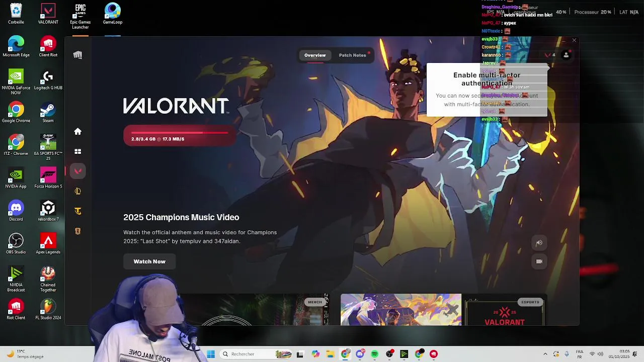The width and height of the screenshot is (644, 362).
Task: Switch to the Overview tab
Action: pos(315,55)
